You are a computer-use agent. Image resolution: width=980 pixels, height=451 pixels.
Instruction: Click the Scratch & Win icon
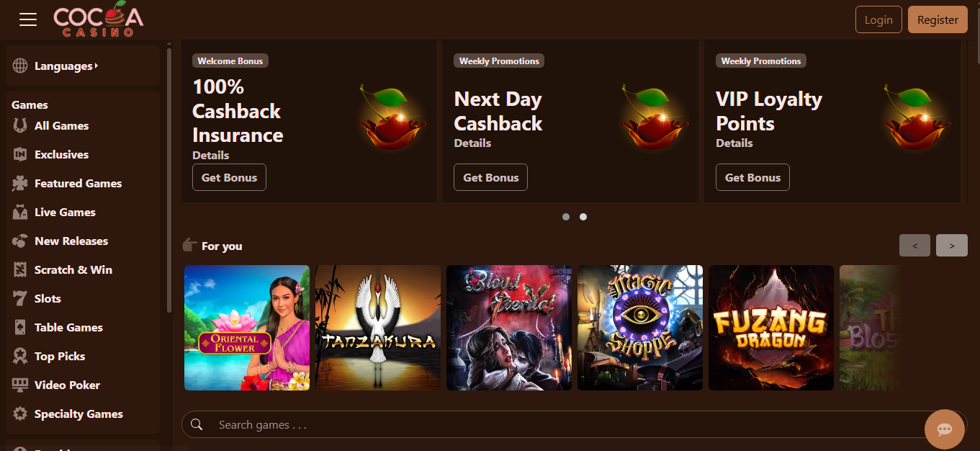[x=20, y=269]
